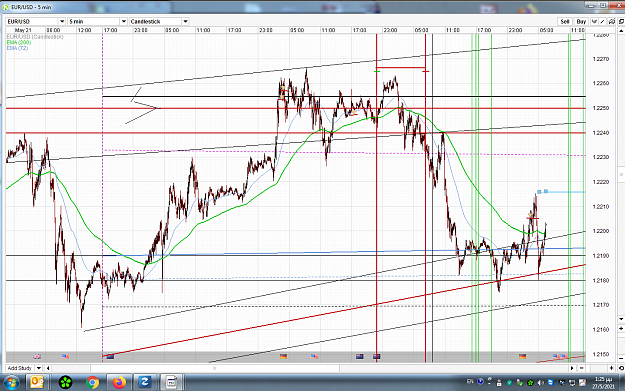Select the trend line drawing tool

click(603, 22)
